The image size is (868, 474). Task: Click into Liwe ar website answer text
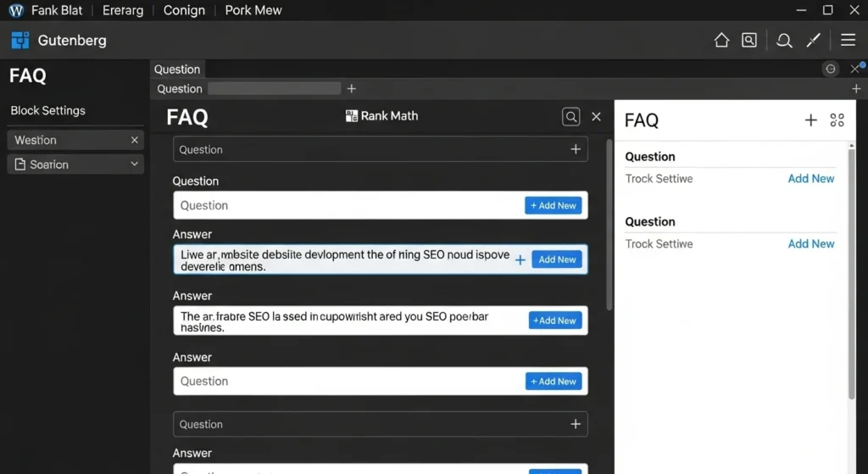(x=345, y=260)
